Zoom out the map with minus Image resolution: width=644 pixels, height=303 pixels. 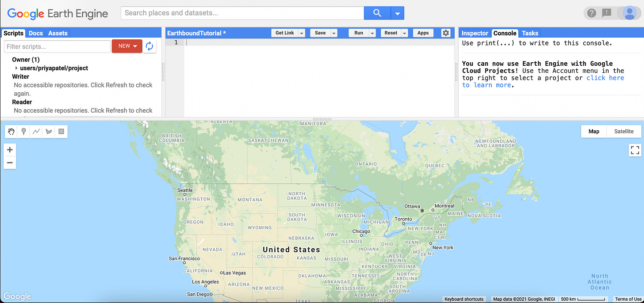[10, 163]
